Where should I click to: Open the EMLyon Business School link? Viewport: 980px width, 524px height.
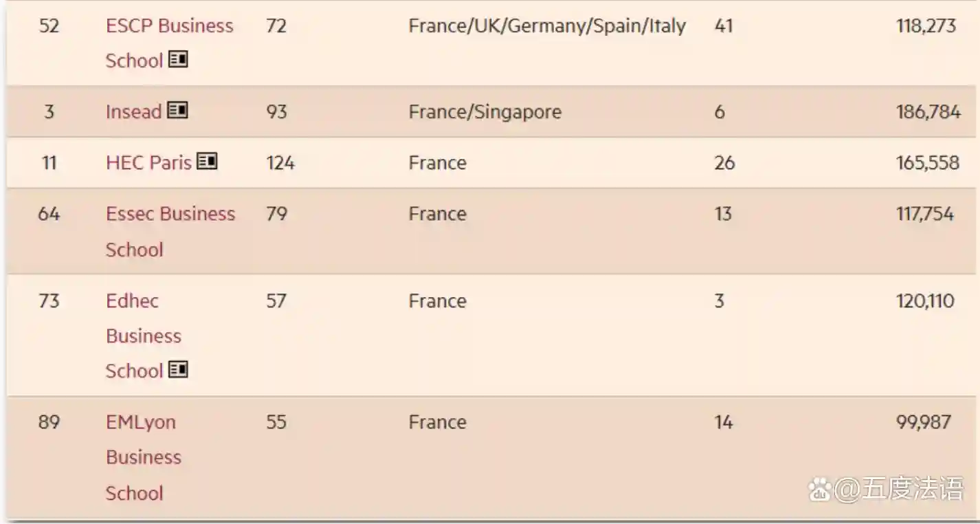[143, 457]
